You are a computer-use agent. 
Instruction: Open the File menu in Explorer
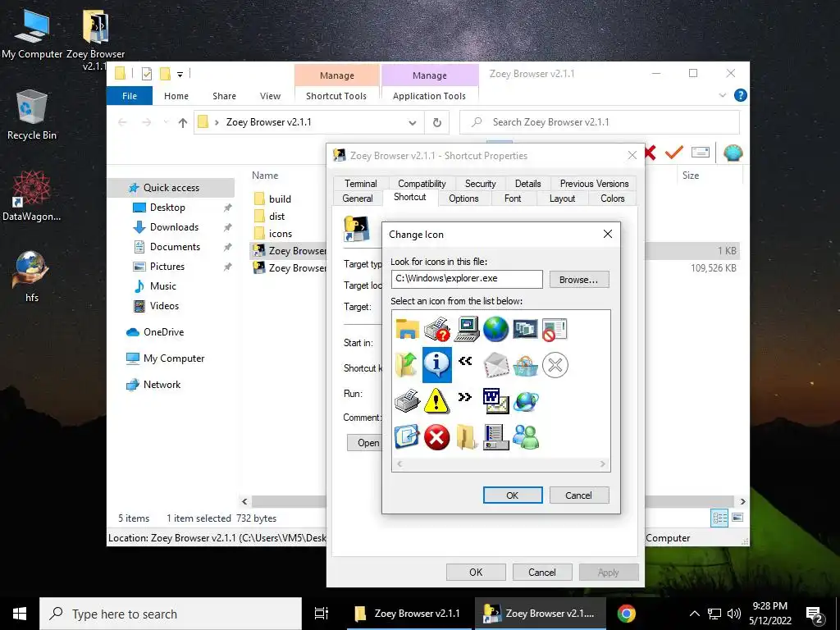[130, 96]
